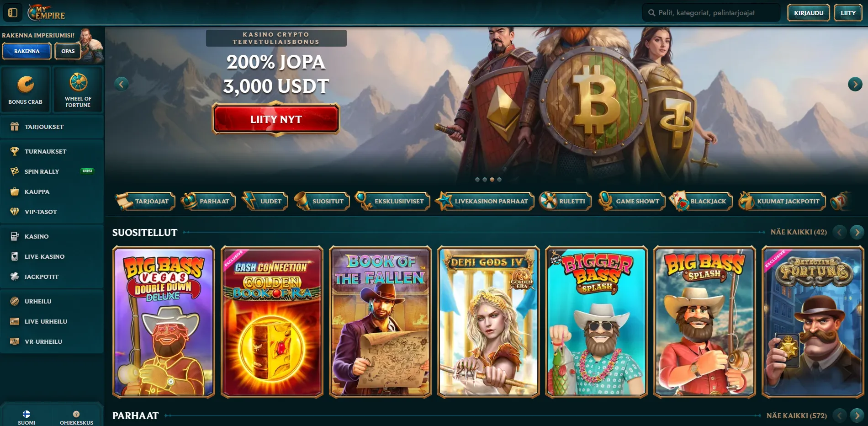This screenshot has width=868, height=426.
Task: Go to the previous banner slide
Action: [x=121, y=84]
